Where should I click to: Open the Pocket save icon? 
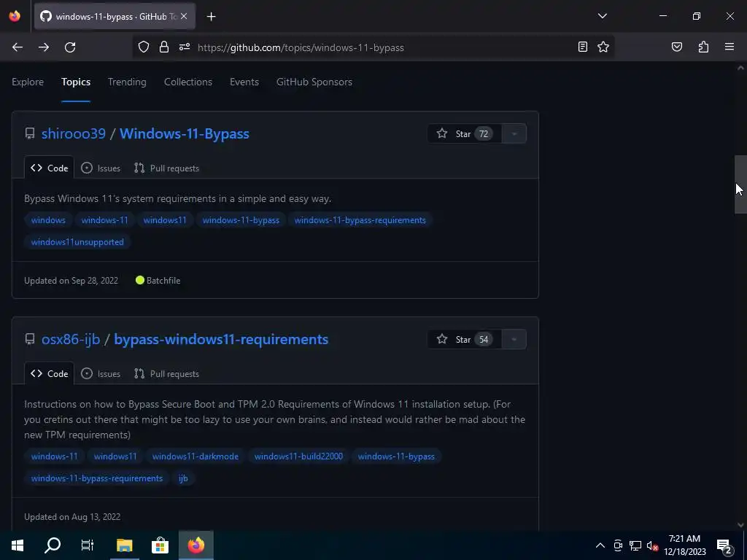coord(676,47)
